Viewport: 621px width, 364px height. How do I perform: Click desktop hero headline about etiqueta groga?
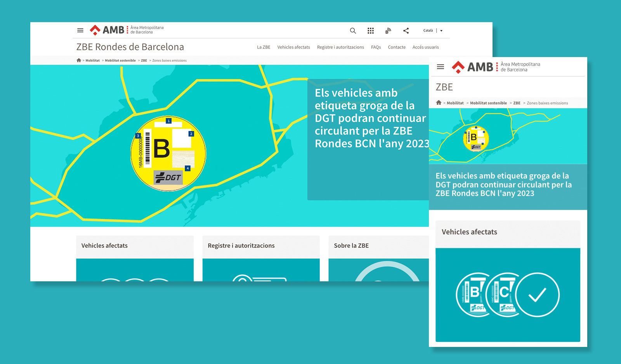[372, 118]
